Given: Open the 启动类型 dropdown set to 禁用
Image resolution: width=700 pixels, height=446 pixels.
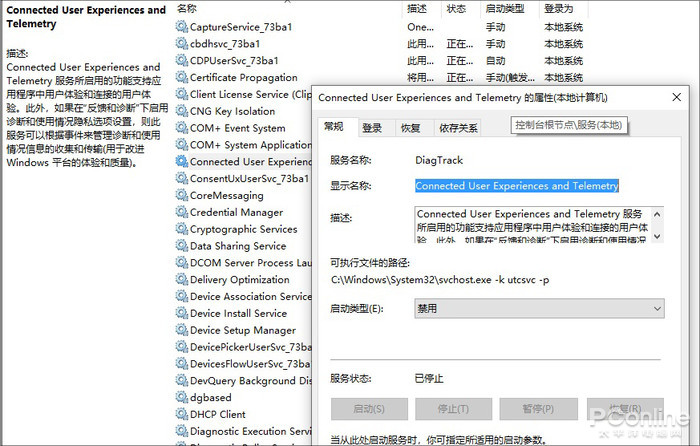Looking at the screenshot, I should coord(539,308).
